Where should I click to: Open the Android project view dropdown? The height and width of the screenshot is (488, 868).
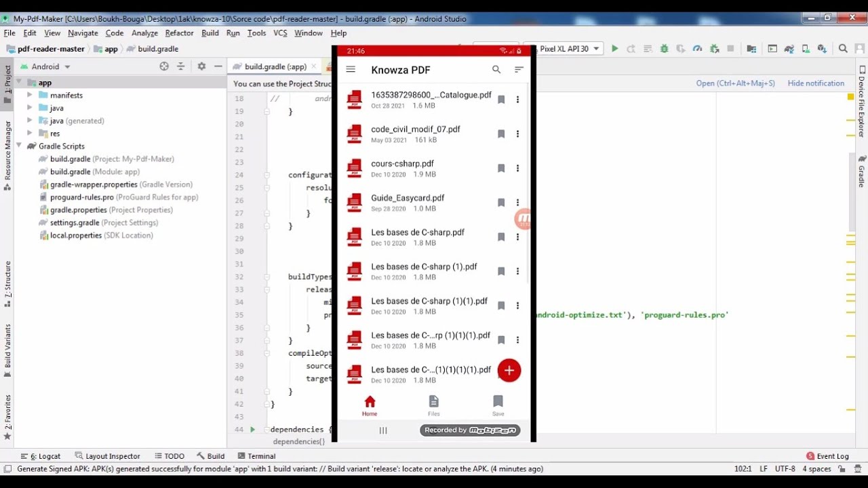coord(45,66)
